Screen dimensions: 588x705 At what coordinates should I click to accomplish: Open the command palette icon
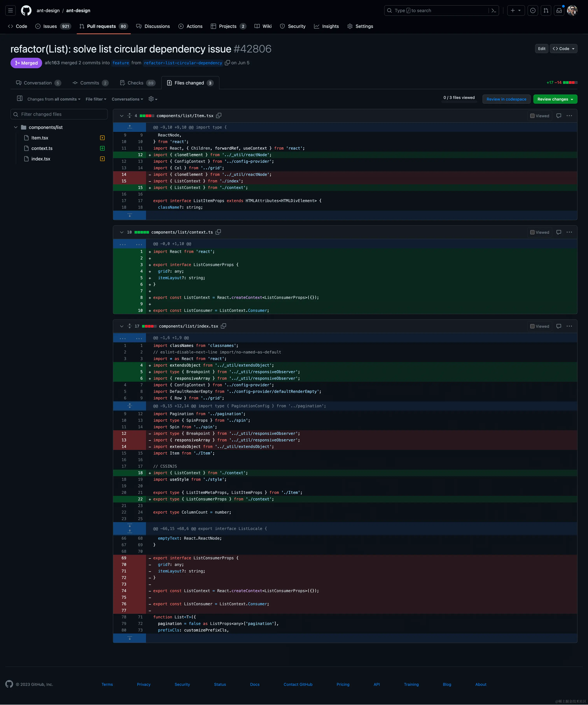494,10
